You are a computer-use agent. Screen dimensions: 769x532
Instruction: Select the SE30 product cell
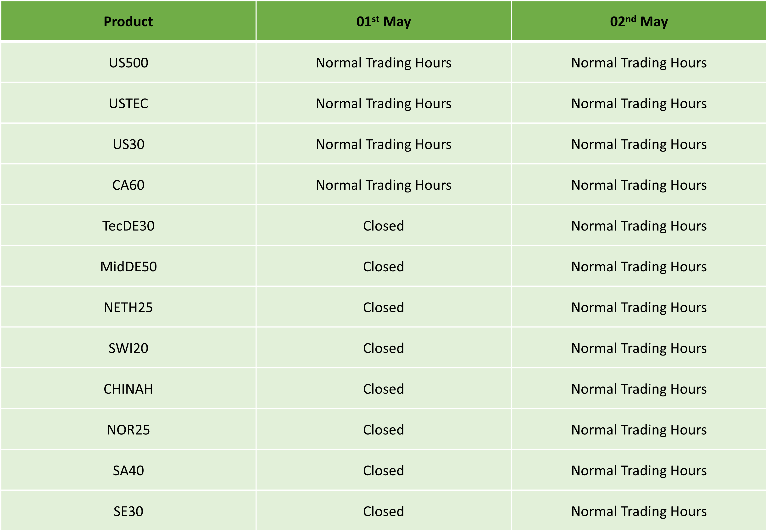(128, 511)
